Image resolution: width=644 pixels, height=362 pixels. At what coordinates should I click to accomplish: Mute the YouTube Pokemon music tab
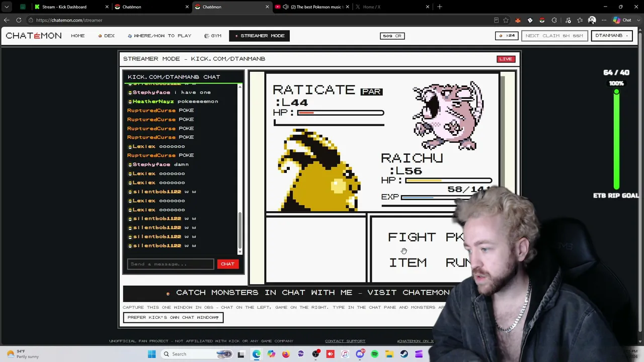coord(286,7)
